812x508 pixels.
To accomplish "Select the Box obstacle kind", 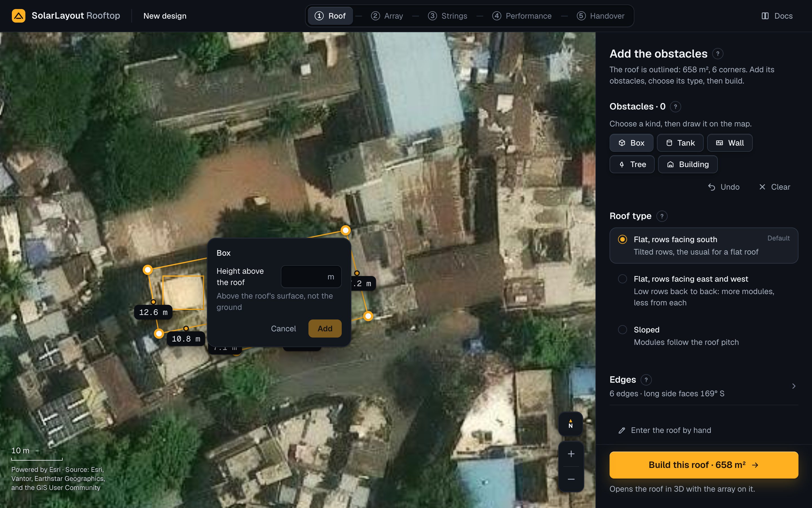I will coord(631,143).
